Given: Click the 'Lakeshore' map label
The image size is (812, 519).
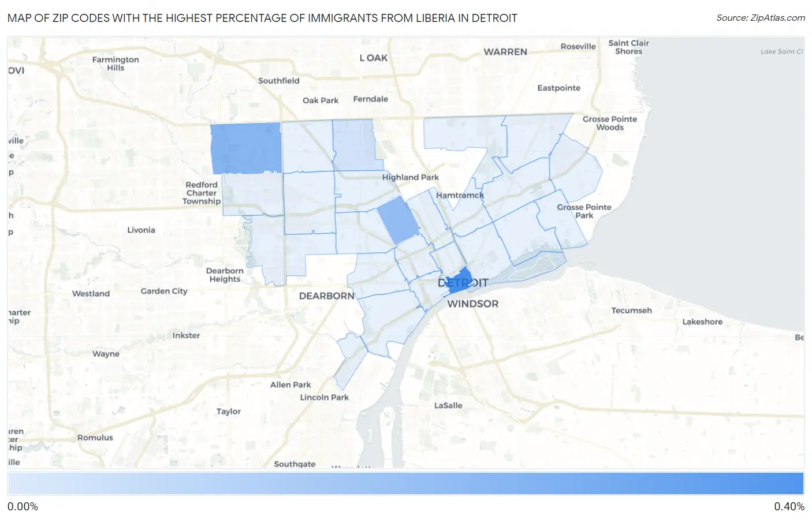Looking at the screenshot, I should pos(702,322).
